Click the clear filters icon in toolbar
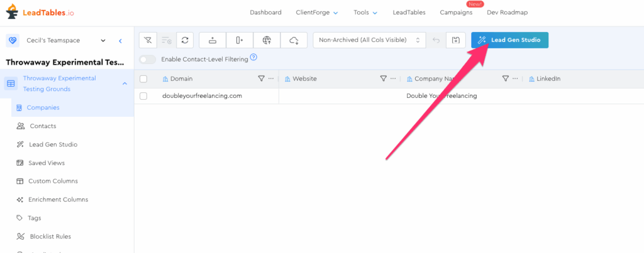The height and width of the screenshot is (253, 644). click(148, 40)
